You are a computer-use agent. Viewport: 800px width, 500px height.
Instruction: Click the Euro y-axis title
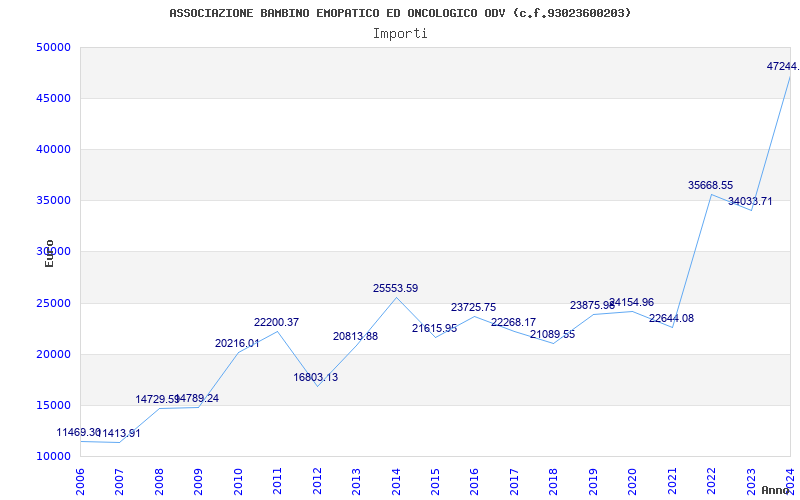pos(49,253)
